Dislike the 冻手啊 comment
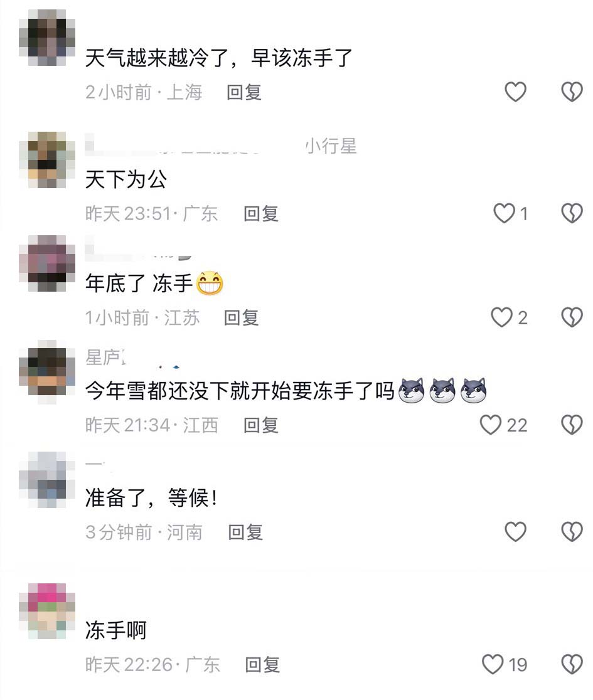This screenshot has height=700, width=593. coord(572,664)
